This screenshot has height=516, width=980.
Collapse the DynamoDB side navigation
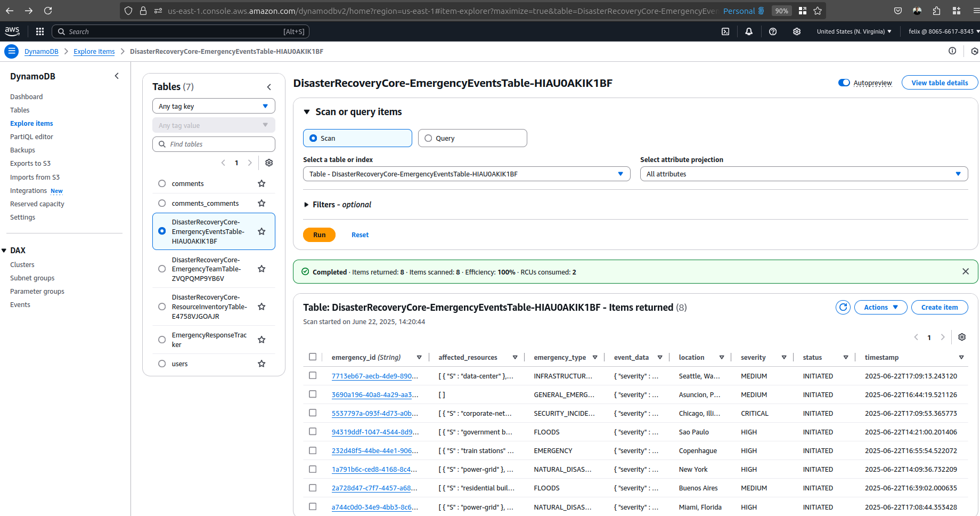[117, 76]
